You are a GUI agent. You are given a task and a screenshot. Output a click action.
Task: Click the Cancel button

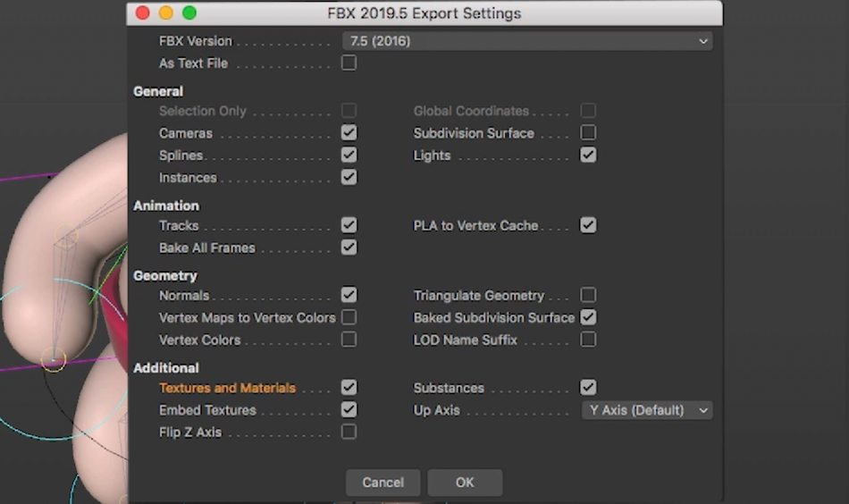click(382, 483)
